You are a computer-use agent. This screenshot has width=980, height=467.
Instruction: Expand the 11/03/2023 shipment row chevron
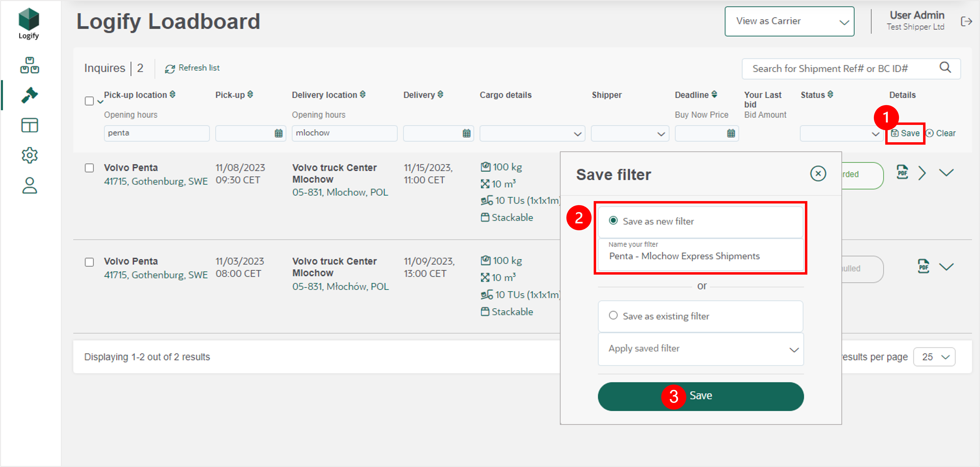coord(946,267)
